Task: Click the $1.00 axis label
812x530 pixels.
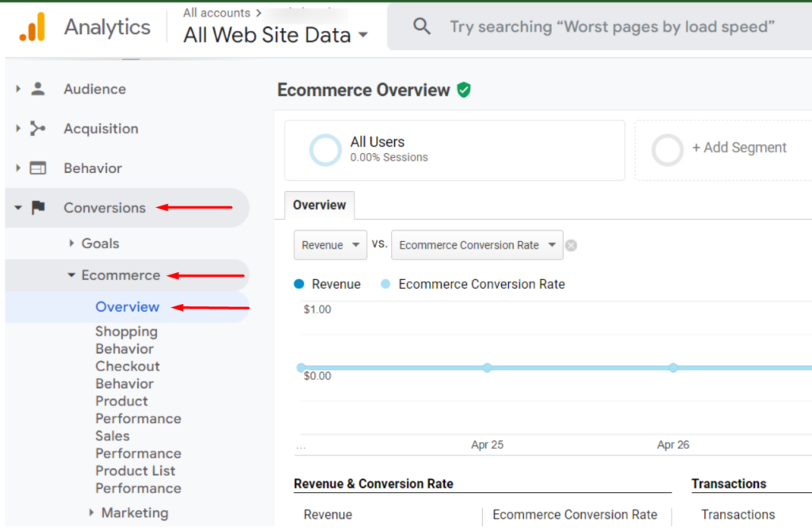Action: coord(317,309)
